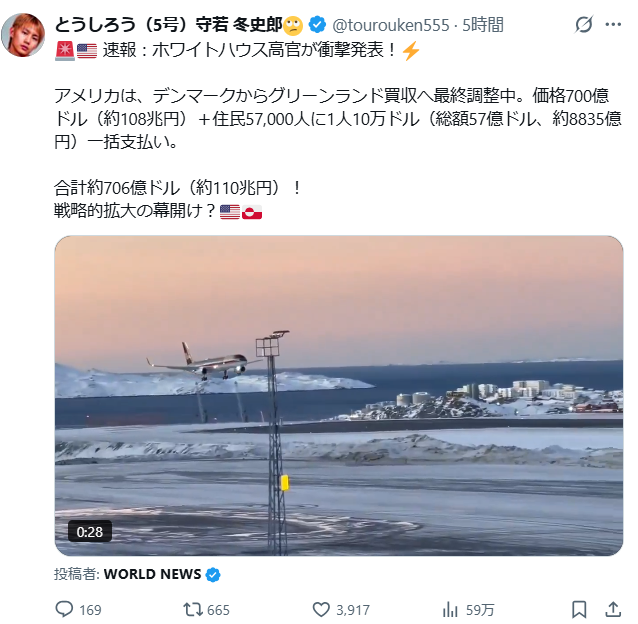
Task: Open the author's profile avatar
Action: (23, 35)
